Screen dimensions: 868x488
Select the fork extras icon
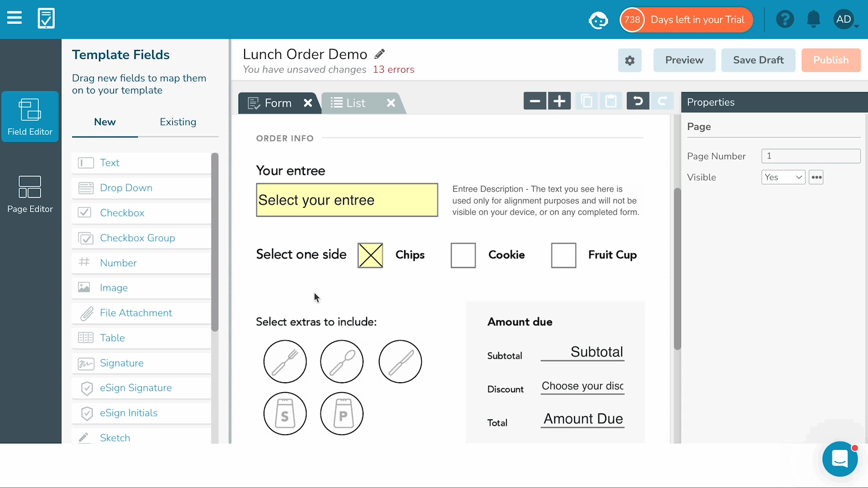[x=285, y=361]
